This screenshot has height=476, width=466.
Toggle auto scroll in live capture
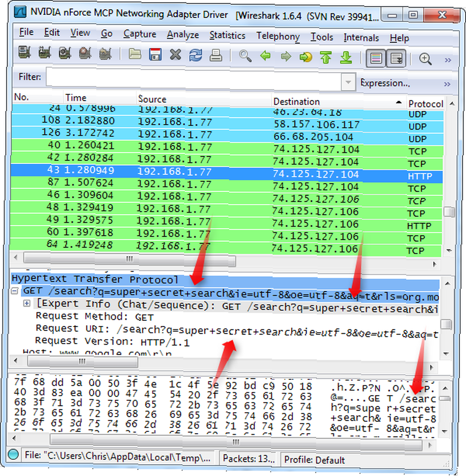396,58
